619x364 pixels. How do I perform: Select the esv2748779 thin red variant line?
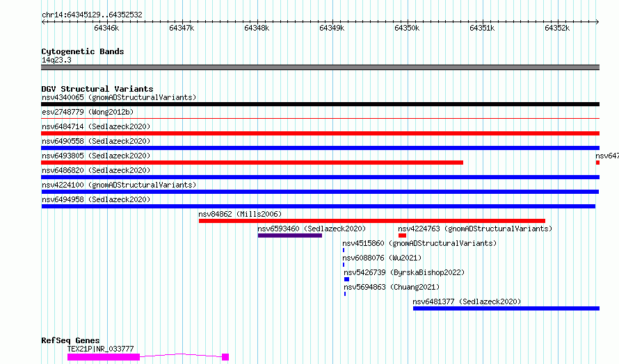coord(320,118)
